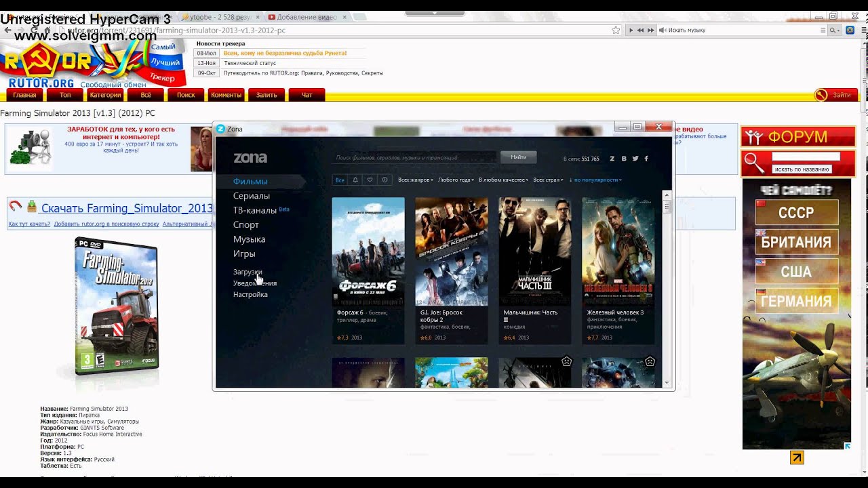Screen dimensions: 868x488
Task: Open the Facebook icon in Zona header
Action: coord(646,159)
